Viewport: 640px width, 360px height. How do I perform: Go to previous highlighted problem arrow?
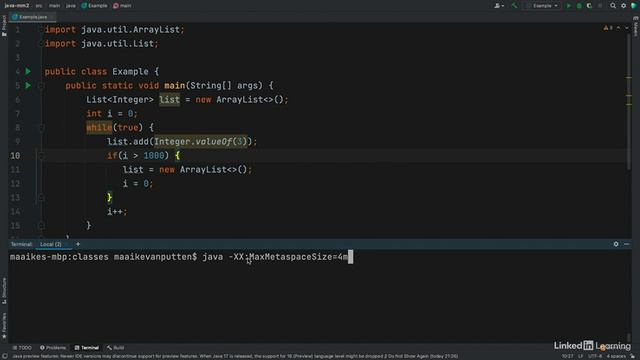[618, 28]
